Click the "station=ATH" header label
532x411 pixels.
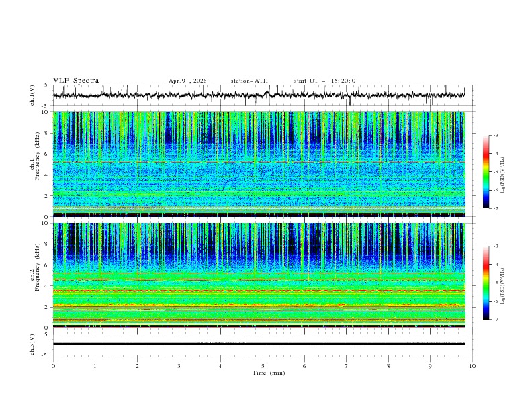click(x=249, y=81)
